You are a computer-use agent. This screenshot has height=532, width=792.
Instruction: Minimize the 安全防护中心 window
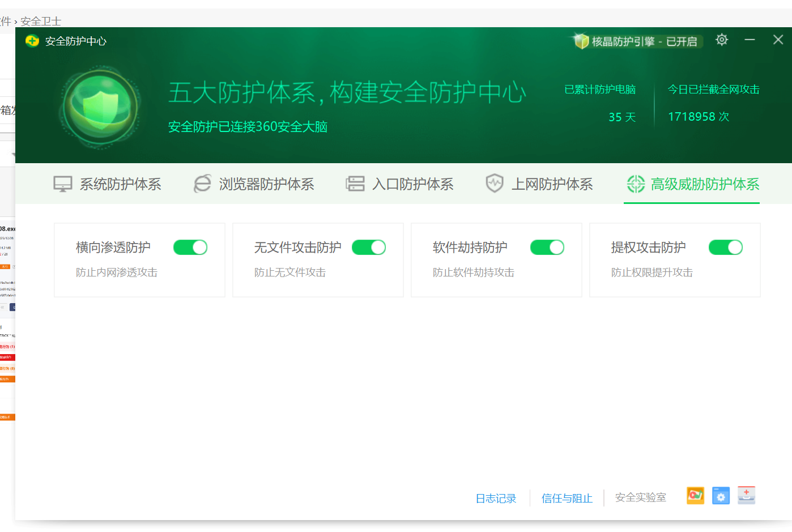tap(750, 40)
